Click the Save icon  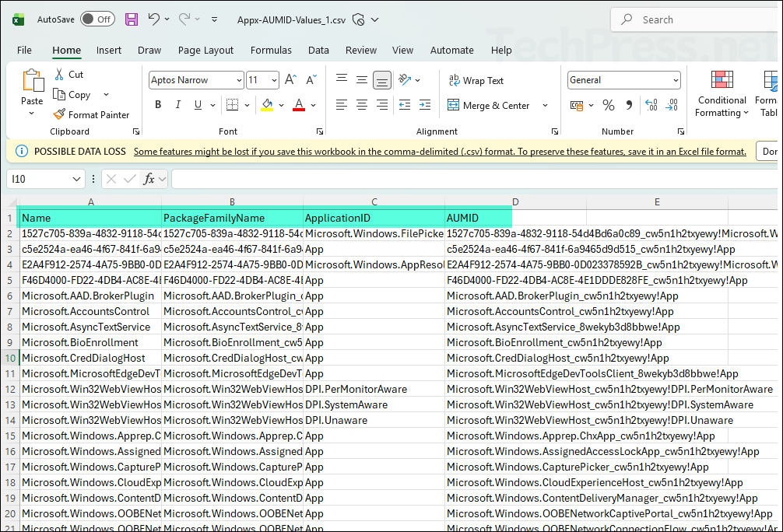point(131,19)
